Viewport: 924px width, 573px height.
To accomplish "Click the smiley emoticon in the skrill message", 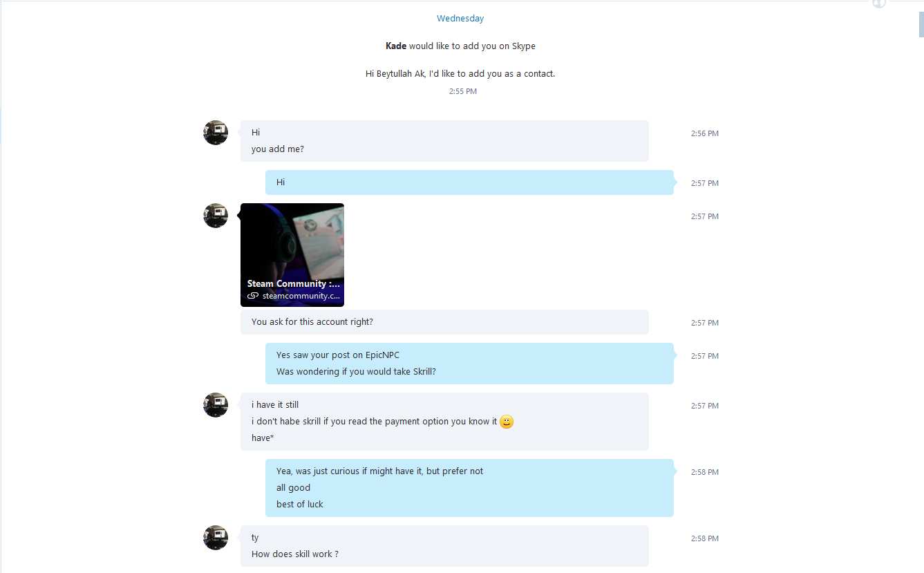I will click(x=507, y=422).
